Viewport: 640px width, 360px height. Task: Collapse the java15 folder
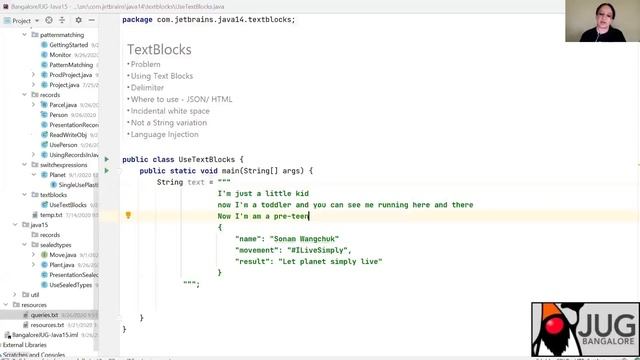[16, 225]
